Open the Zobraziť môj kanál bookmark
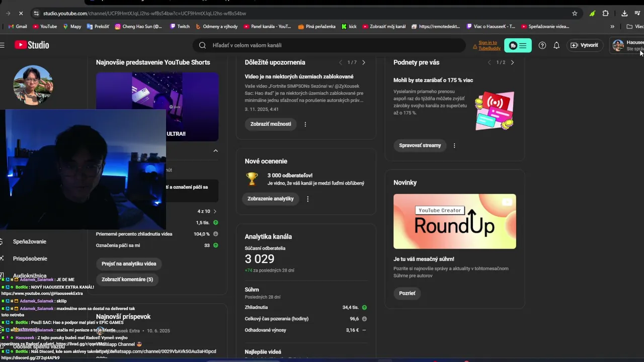 384,26
